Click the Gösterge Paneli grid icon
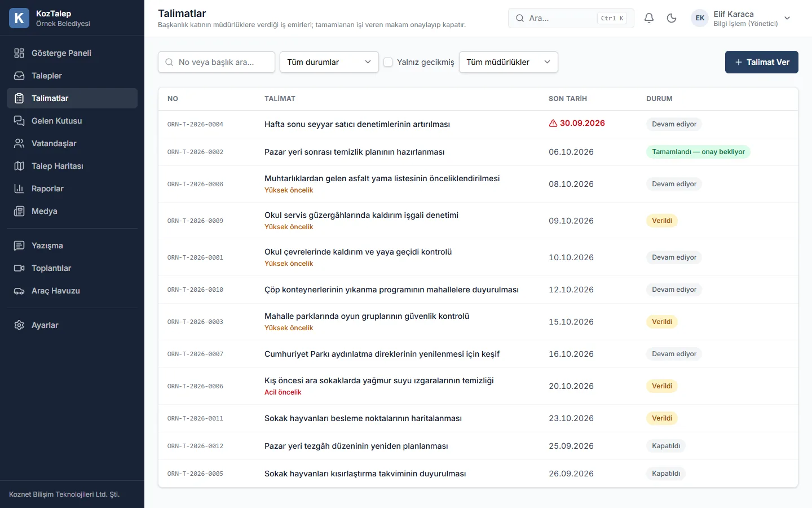This screenshot has height=508, width=812. click(19, 53)
